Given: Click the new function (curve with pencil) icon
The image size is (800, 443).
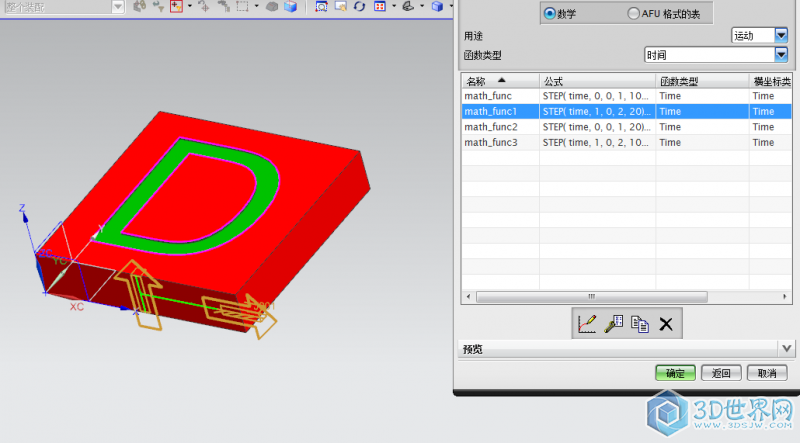Looking at the screenshot, I should 587,324.
